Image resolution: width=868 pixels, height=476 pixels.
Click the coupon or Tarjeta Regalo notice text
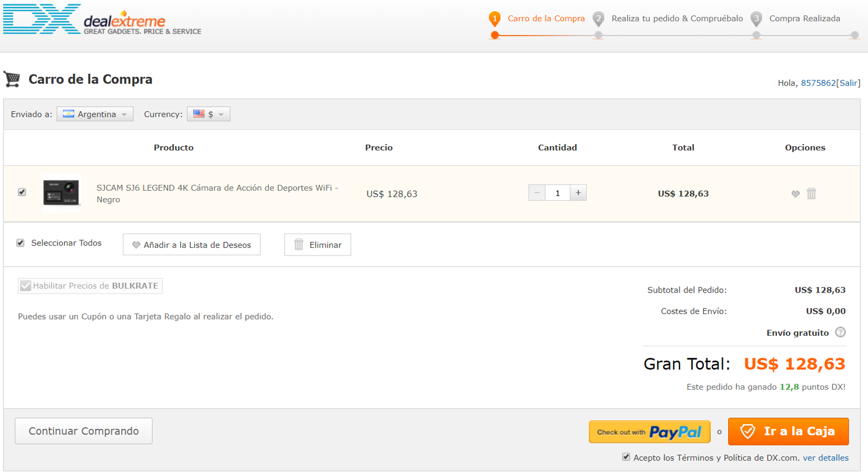point(145,316)
